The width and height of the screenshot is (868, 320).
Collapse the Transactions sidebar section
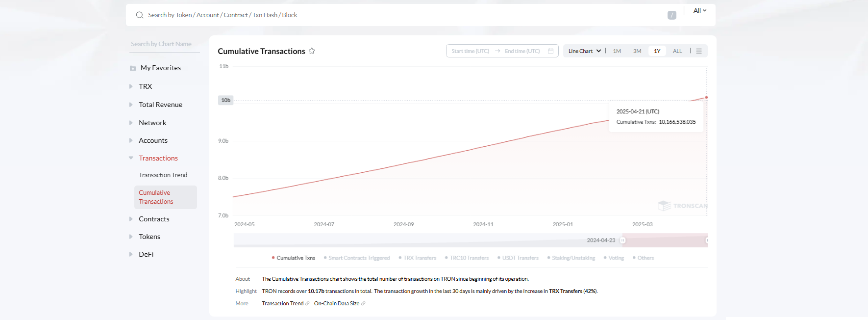(131, 158)
